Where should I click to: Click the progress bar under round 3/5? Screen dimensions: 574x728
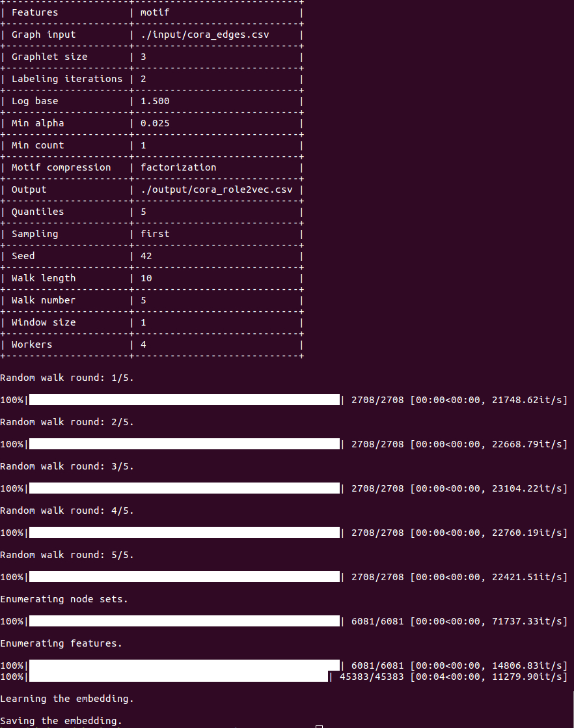tap(184, 488)
